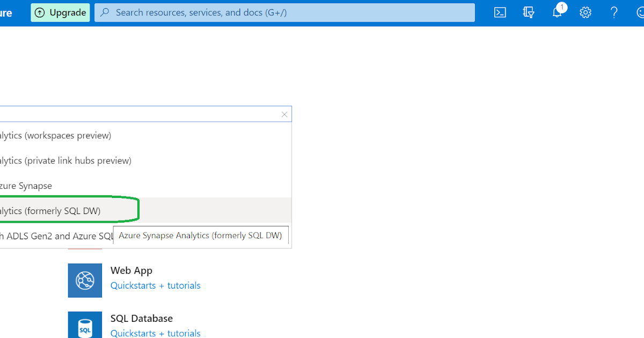Dismiss the suggestions dropdown with the X
Viewport: 644px width, 338px height.
pos(284,114)
